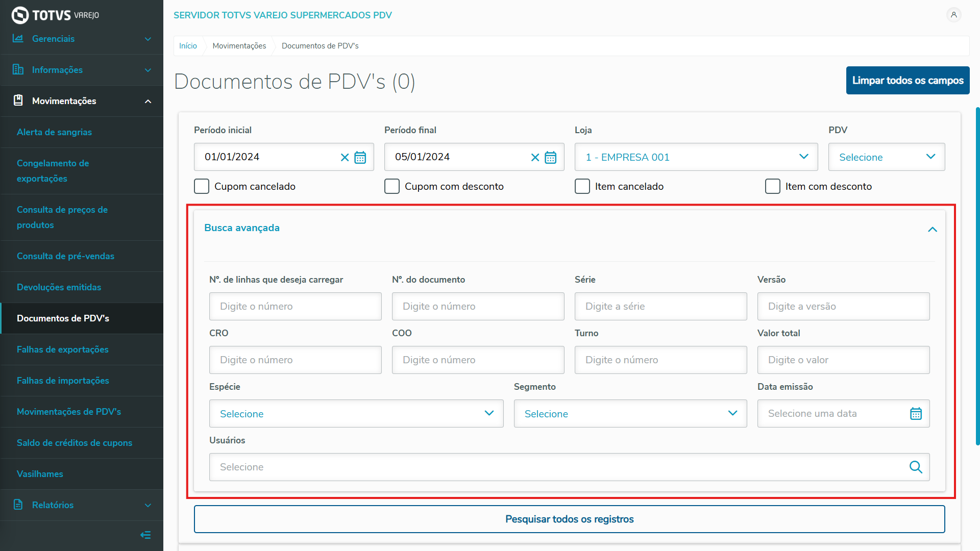This screenshot has width=980, height=551.
Task: Click the TOTVS Varejo logo
Action: pos(55,15)
